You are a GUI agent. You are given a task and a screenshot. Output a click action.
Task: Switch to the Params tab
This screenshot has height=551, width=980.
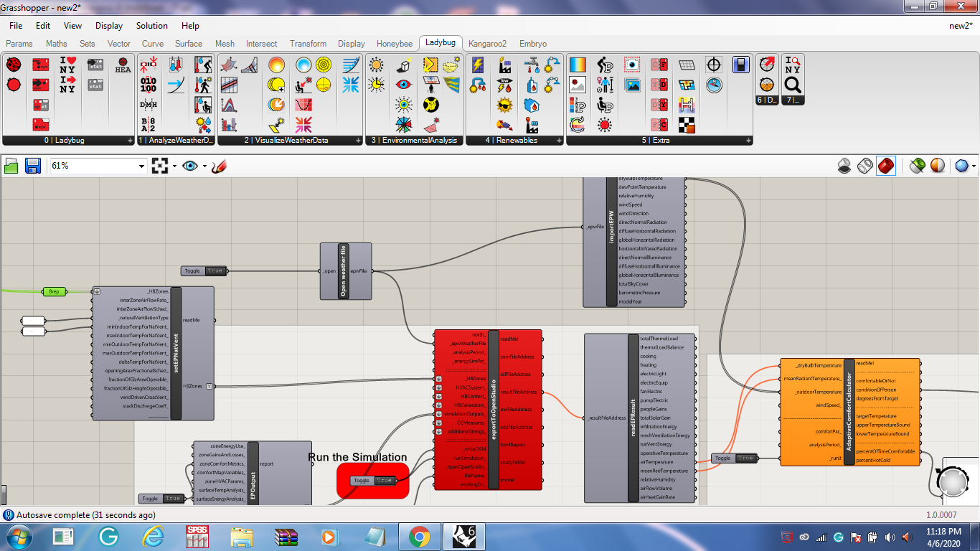click(19, 44)
